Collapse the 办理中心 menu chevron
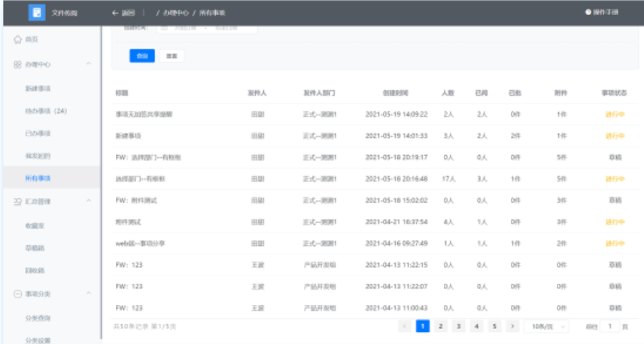This screenshot has height=344, width=644. click(x=88, y=64)
